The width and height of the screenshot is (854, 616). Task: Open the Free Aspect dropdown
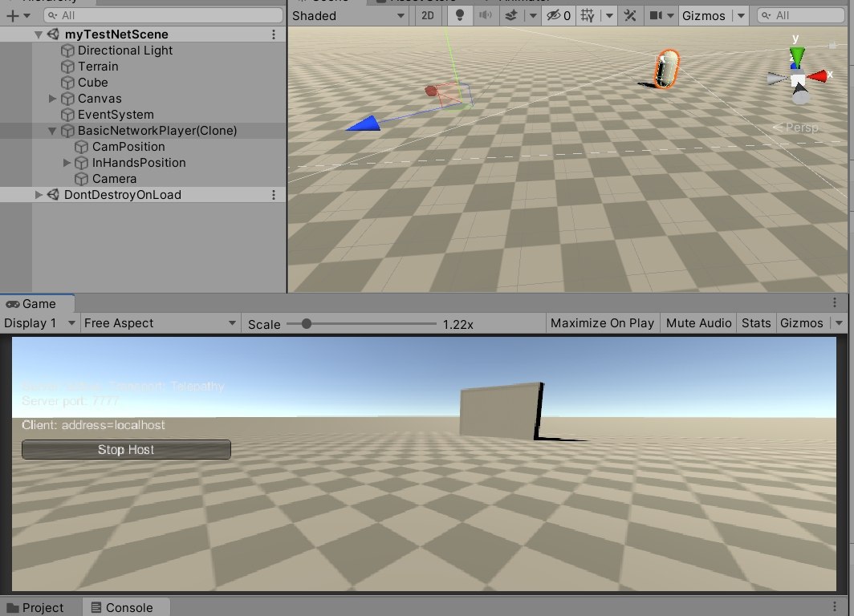coord(161,323)
